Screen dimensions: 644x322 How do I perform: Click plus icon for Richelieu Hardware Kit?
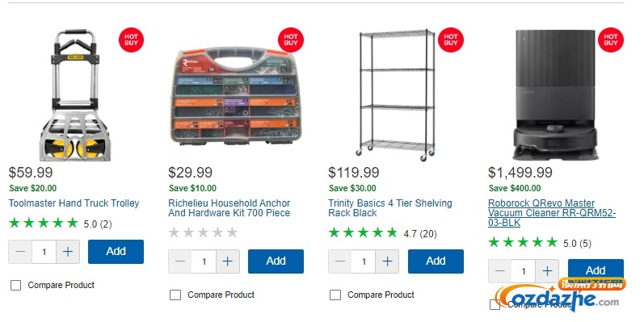[x=228, y=261]
